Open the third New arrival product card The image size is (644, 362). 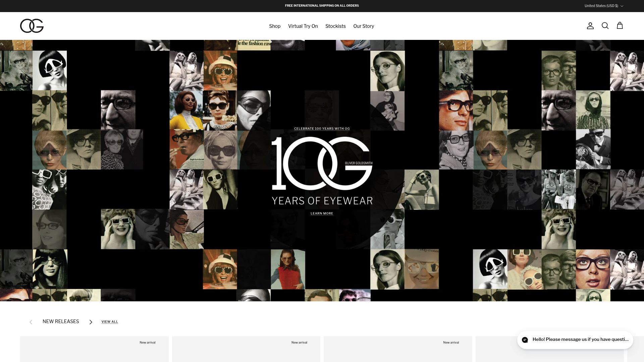[398, 349]
